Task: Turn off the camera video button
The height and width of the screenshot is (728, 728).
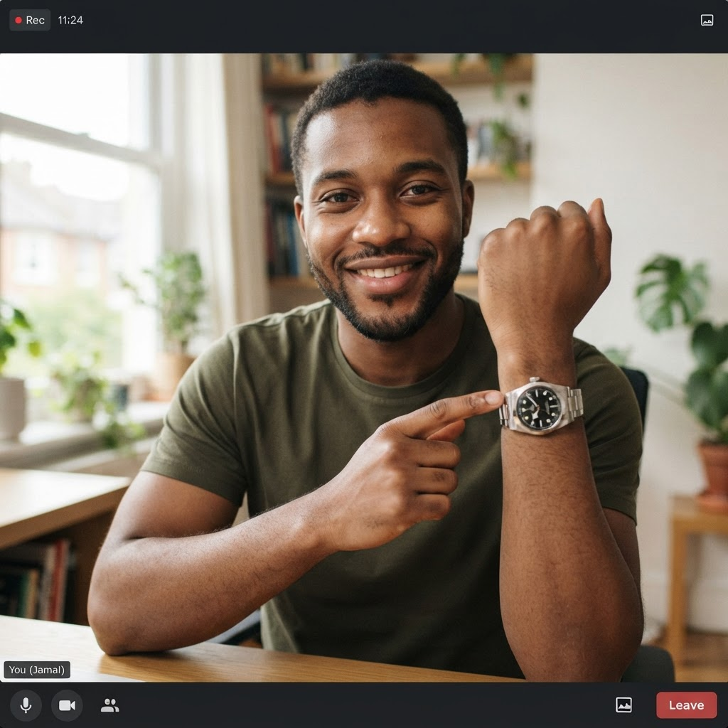Action: tap(67, 705)
